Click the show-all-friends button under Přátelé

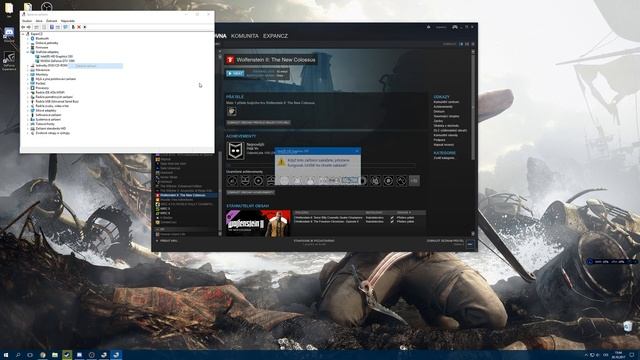click(x=258, y=122)
